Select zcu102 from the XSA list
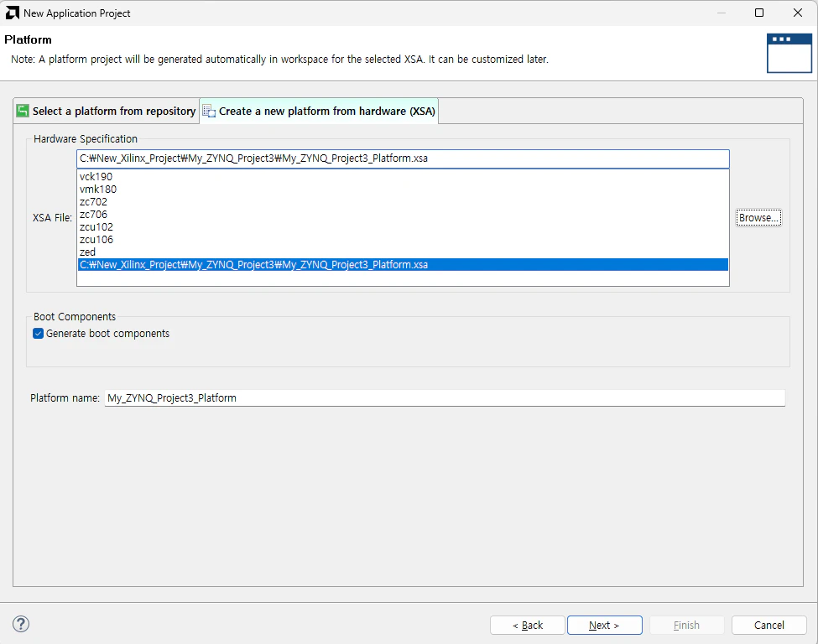This screenshot has width=818, height=644. 403,227
